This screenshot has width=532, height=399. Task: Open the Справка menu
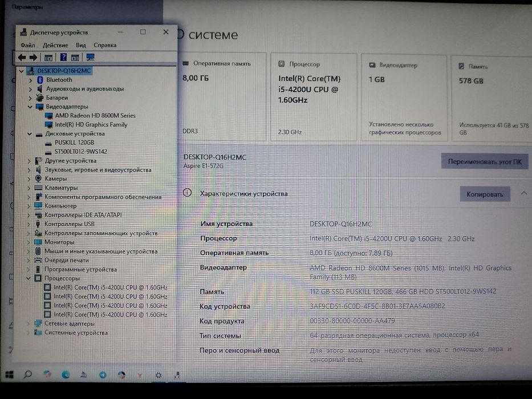[105, 45]
